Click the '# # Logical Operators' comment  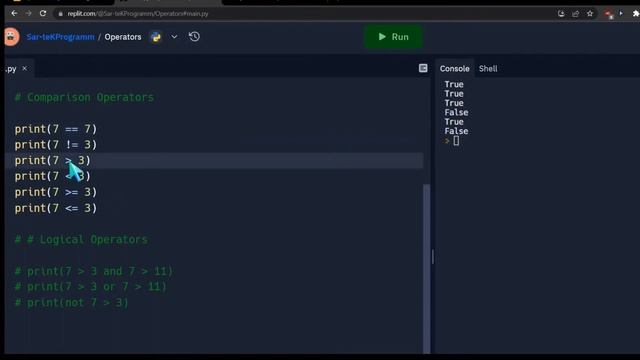pyautogui.click(x=81, y=240)
